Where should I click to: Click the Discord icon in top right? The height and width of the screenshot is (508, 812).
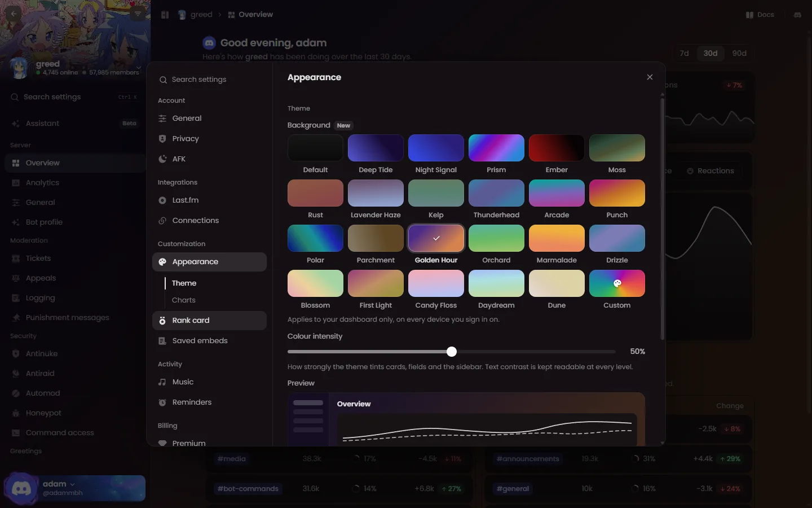(x=797, y=15)
